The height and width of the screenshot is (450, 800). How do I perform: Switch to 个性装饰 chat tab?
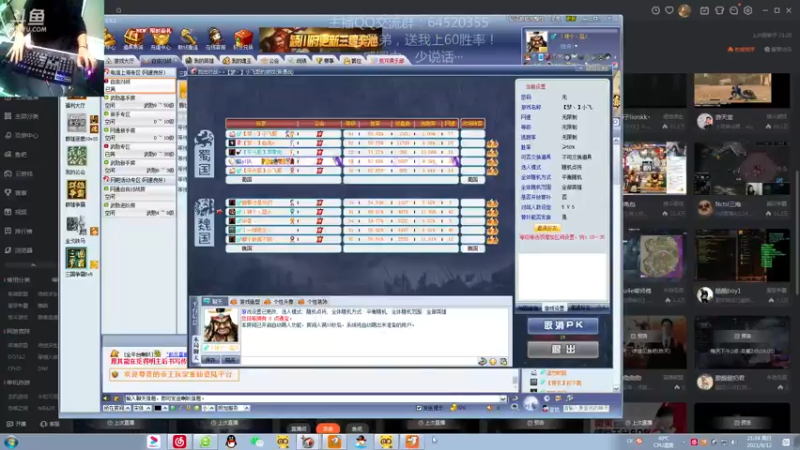pyautogui.click(x=313, y=302)
